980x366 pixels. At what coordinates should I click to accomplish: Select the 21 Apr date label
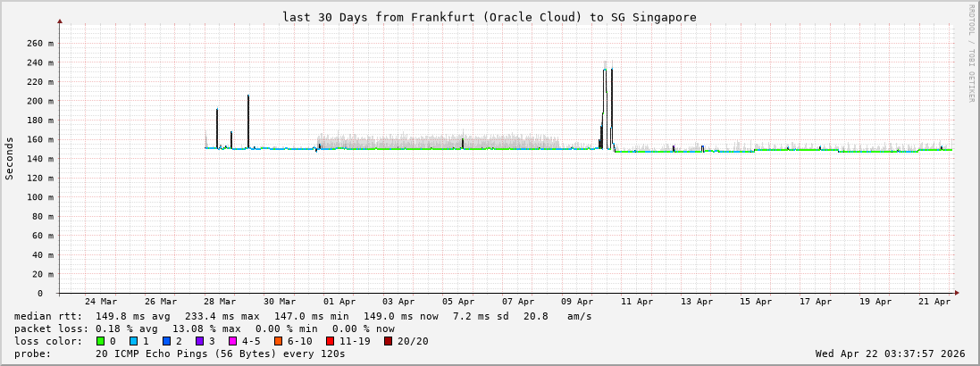pyautogui.click(x=935, y=302)
